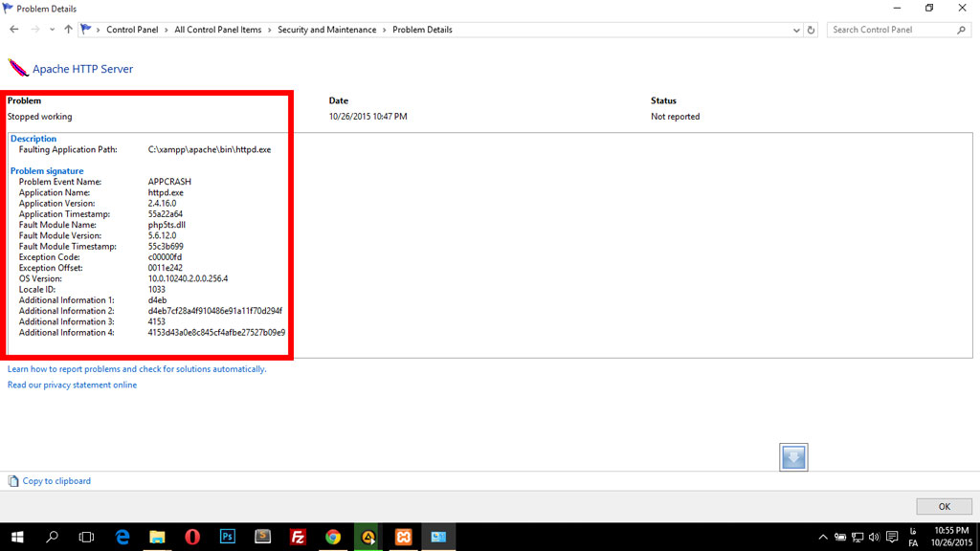Click the Apache HTTP Server title
The height and width of the screenshot is (551, 980).
(x=82, y=69)
